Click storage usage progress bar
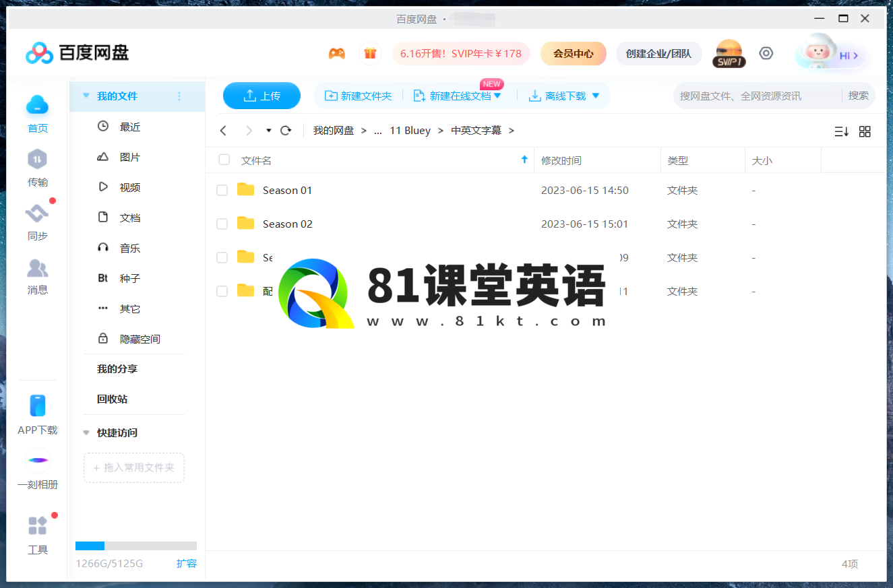Image resolution: width=893 pixels, height=588 pixels. pyautogui.click(x=136, y=546)
